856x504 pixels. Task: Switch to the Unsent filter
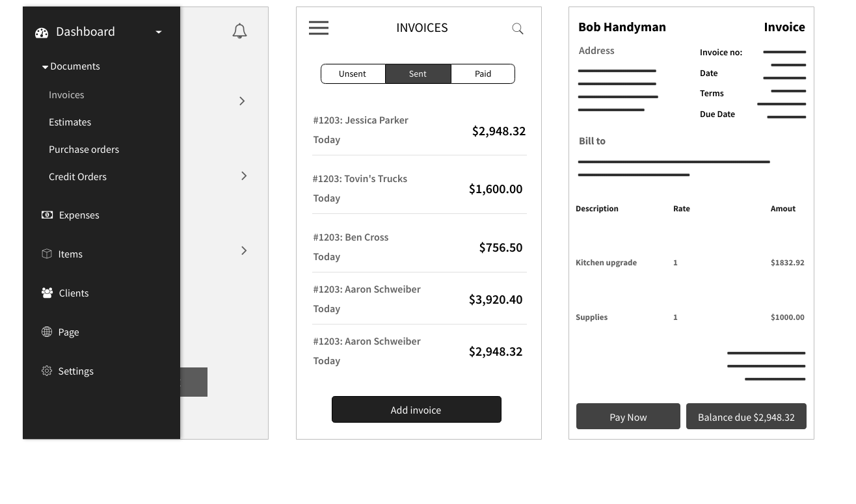pyautogui.click(x=353, y=73)
